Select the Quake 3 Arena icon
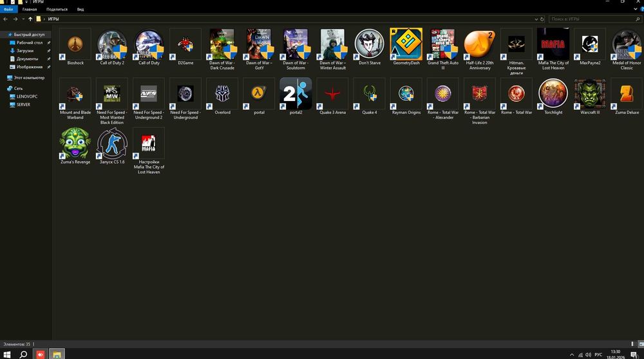 click(333, 93)
